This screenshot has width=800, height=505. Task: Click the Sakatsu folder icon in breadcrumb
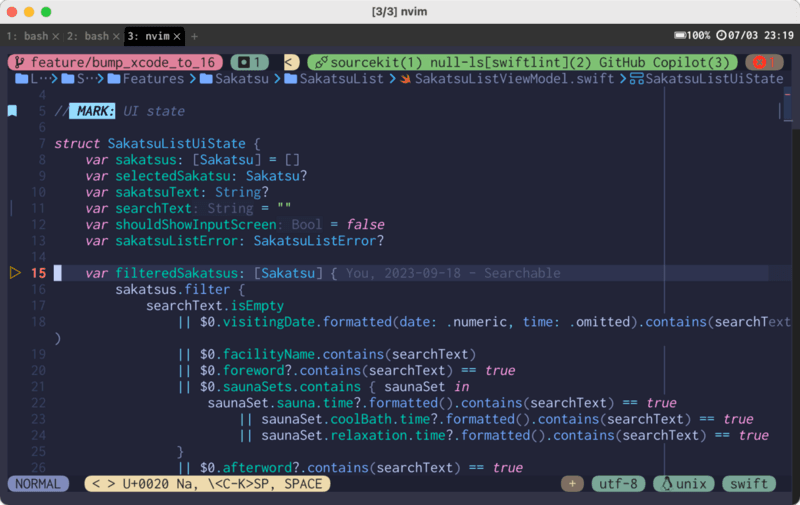pos(206,79)
